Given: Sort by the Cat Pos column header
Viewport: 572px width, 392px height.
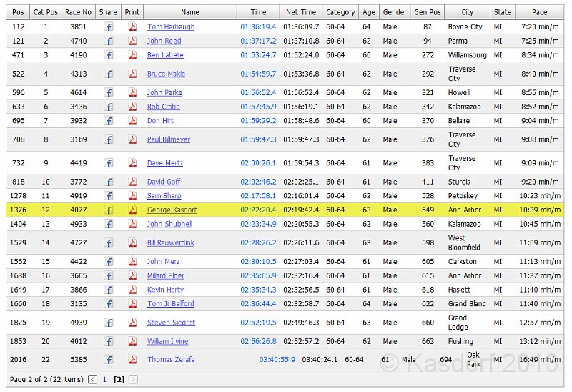Looking at the screenshot, I should click(46, 12).
